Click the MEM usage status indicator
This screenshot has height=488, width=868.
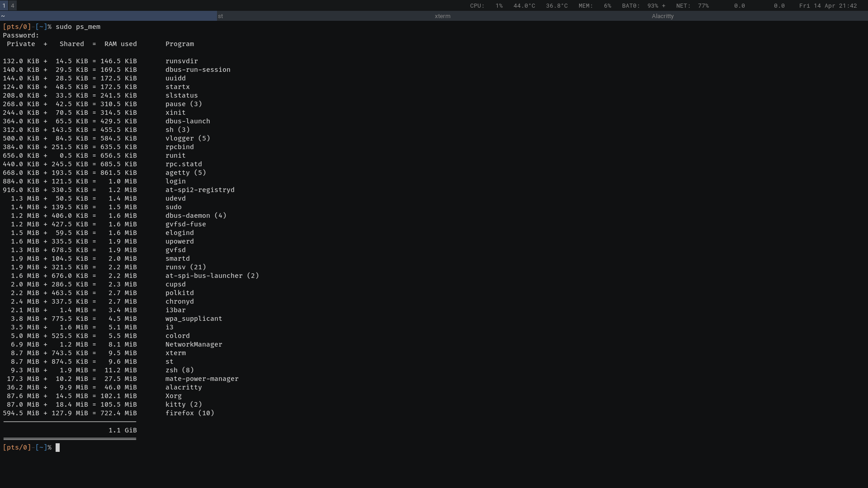click(594, 6)
